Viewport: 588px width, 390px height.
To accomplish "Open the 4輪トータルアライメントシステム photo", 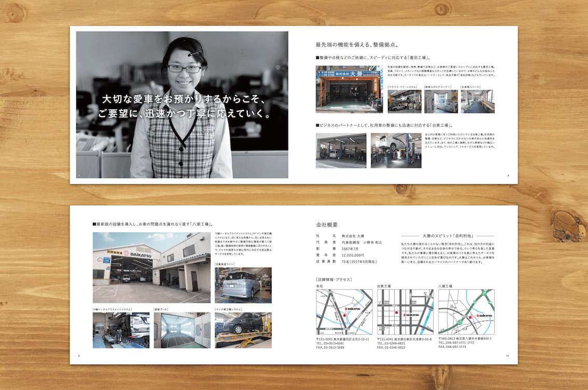I will 121,330.
